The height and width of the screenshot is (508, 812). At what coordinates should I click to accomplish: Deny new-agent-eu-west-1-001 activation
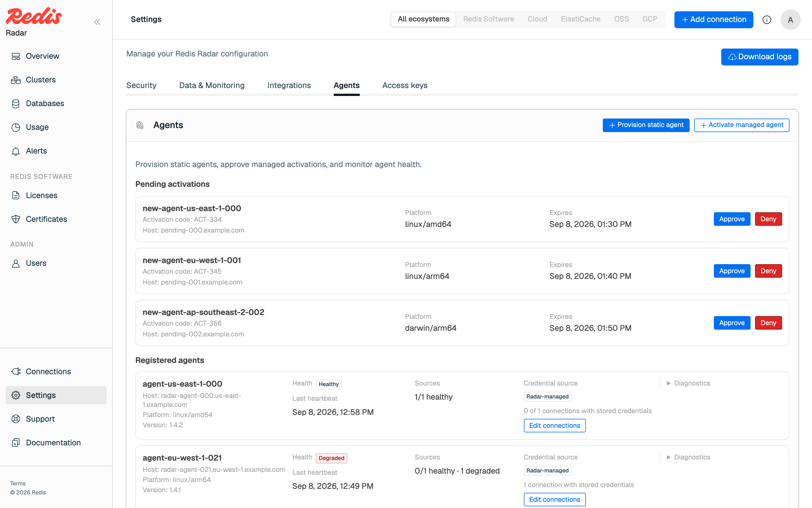(x=768, y=271)
